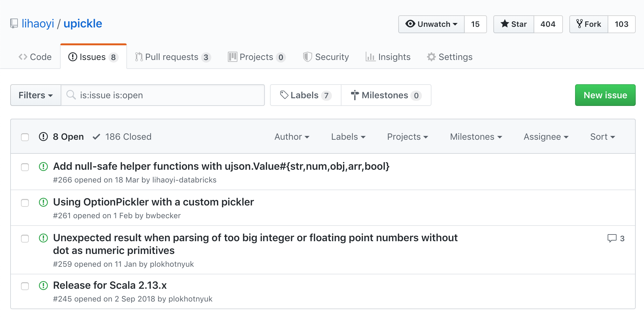Tick the checkbox for Scala 2.13.x release issue
Viewport: 644px width, 320px height.
[x=25, y=286]
